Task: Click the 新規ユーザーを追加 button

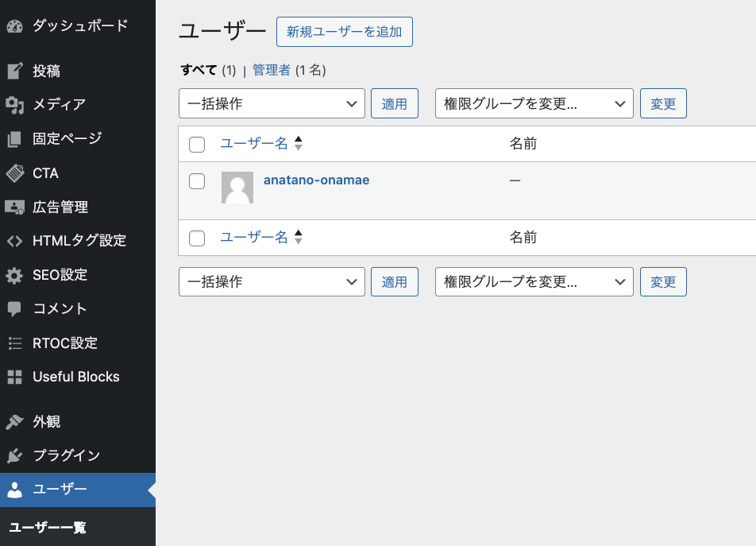Action: tap(344, 32)
